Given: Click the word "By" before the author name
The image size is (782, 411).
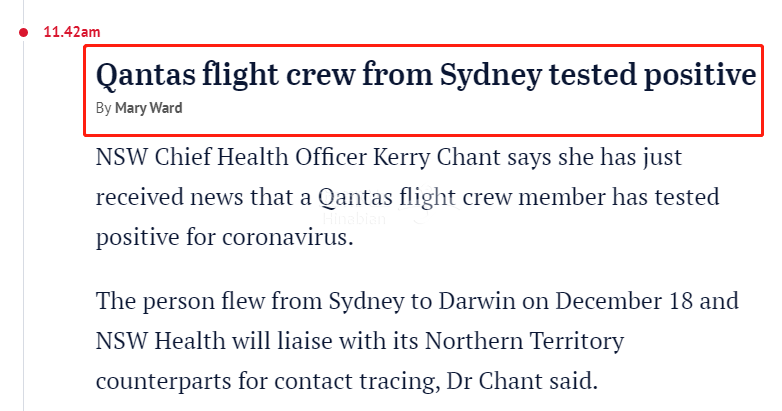Looking at the screenshot, I should click(x=103, y=108).
